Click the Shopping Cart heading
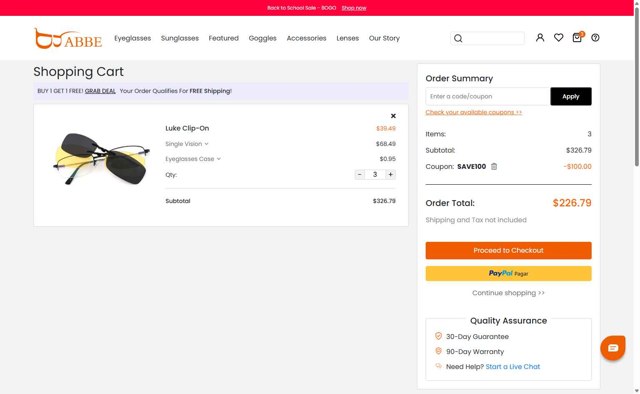The width and height of the screenshot is (640, 394). click(x=78, y=72)
